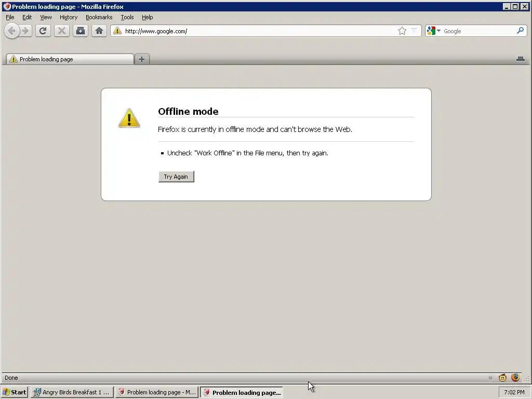Click the warning site icon in address bar
The image size is (532, 399).
[117, 31]
